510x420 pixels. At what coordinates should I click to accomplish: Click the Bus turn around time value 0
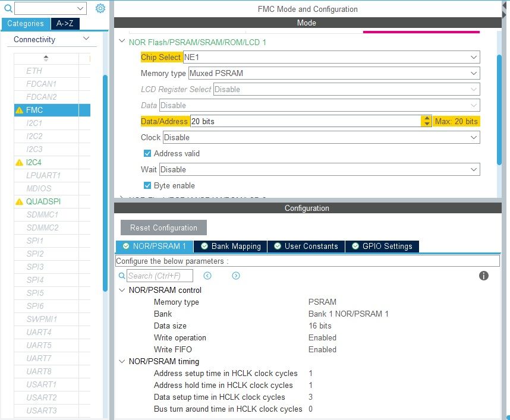pos(311,409)
